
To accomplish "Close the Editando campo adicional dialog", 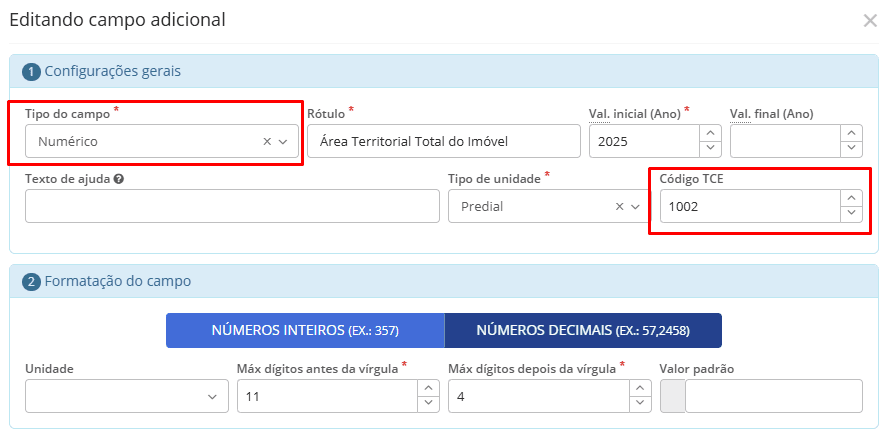I will pos(869,20).
